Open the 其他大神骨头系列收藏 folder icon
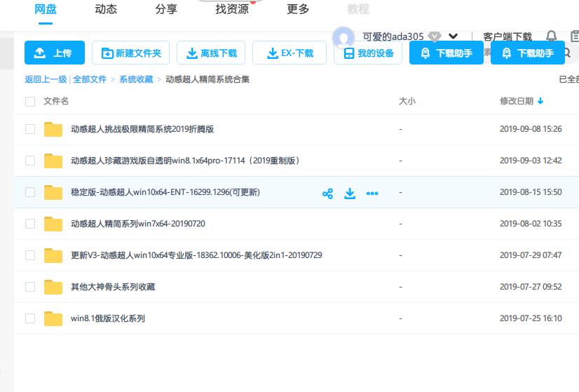Image resolution: width=579 pixels, height=392 pixels. (53, 287)
